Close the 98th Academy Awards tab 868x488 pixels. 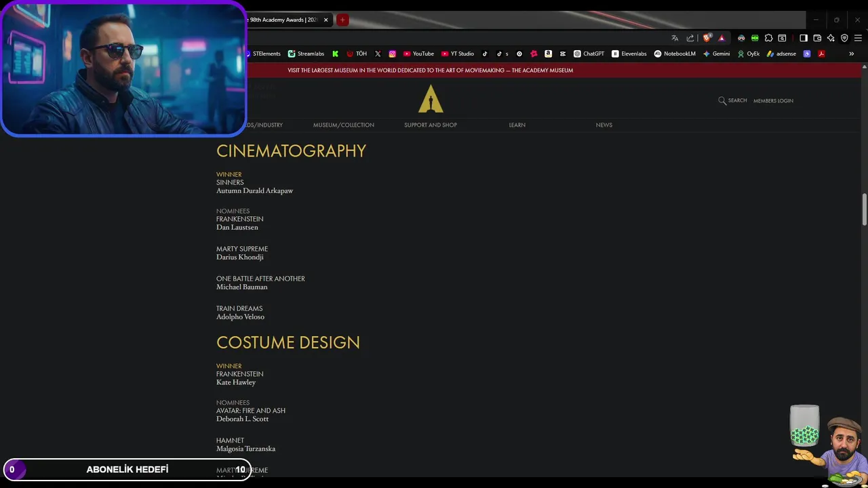(x=325, y=20)
